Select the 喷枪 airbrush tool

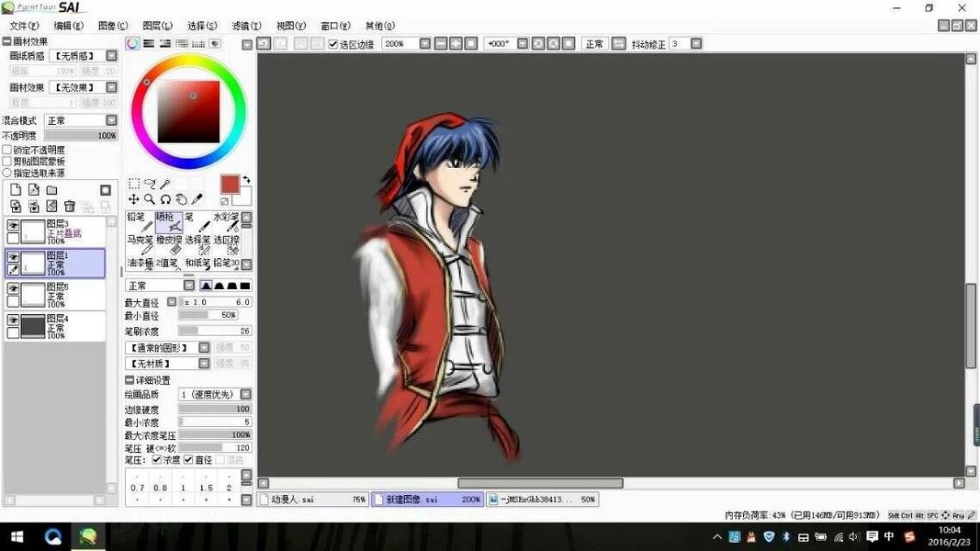168,222
